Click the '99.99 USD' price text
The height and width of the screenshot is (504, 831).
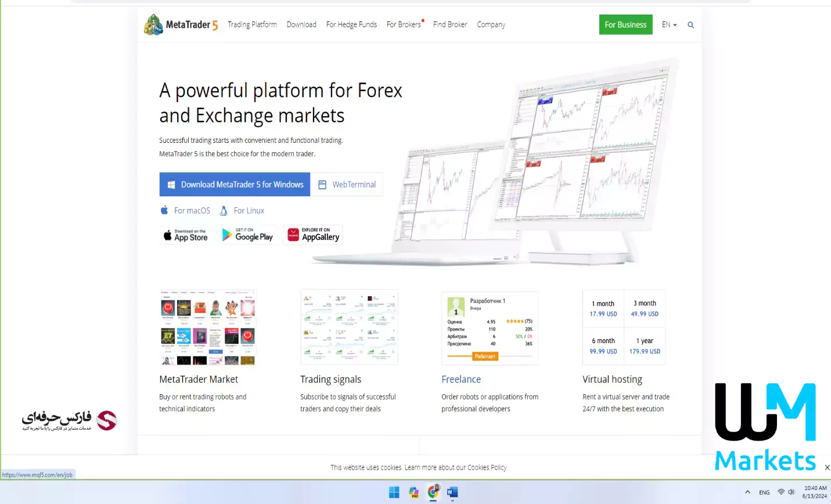pyautogui.click(x=603, y=351)
